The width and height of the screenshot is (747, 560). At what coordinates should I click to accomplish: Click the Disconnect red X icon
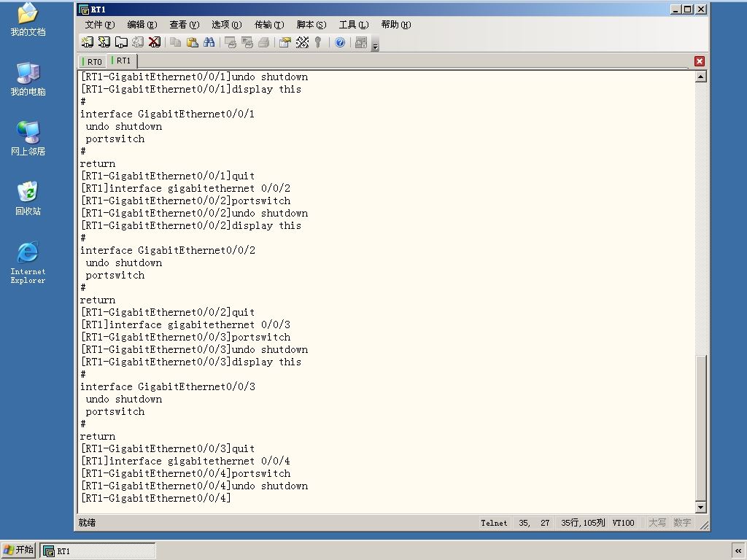[x=155, y=42]
